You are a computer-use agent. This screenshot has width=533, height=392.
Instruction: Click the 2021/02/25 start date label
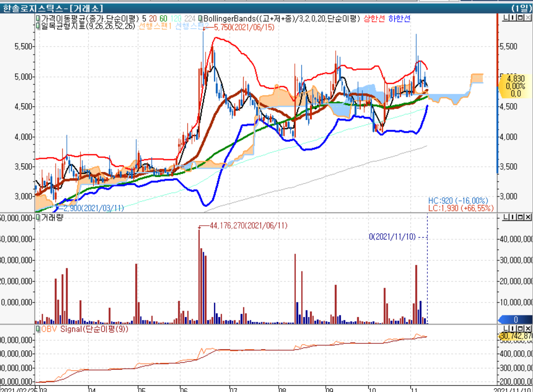pyautogui.click(x=18, y=390)
